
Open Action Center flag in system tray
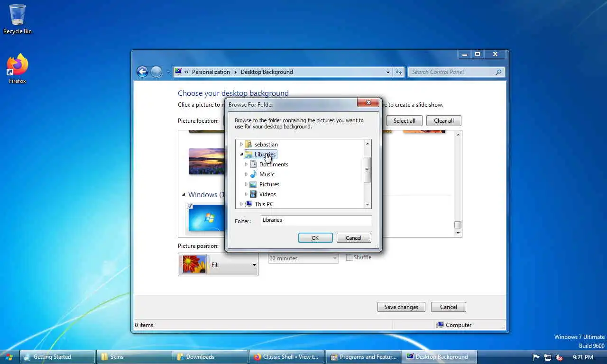[536, 357]
